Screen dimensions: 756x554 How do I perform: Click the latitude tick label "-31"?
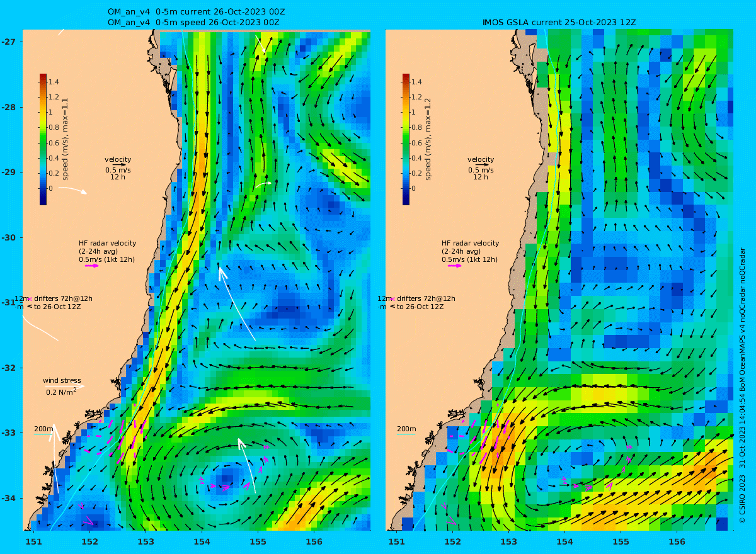pyautogui.click(x=9, y=302)
